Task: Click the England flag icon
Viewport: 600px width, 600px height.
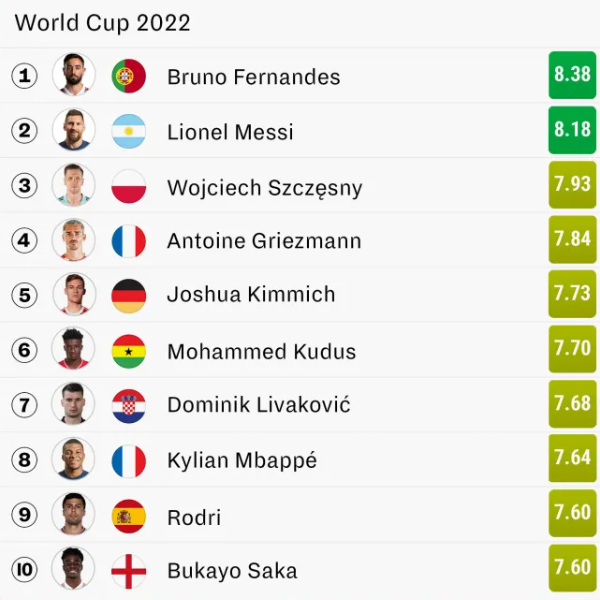Action: pos(129,571)
